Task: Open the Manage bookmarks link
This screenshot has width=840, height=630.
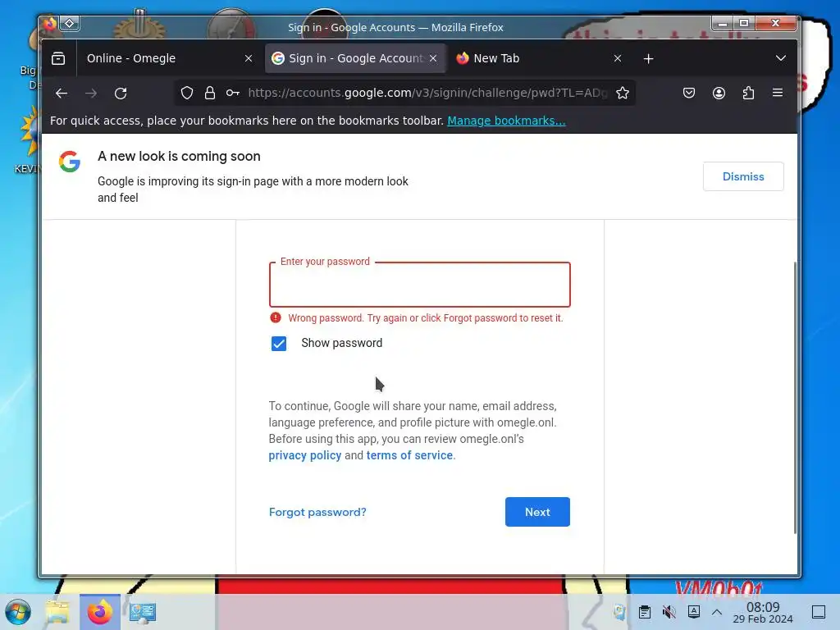Action: pyautogui.click(x=506, y=121)
